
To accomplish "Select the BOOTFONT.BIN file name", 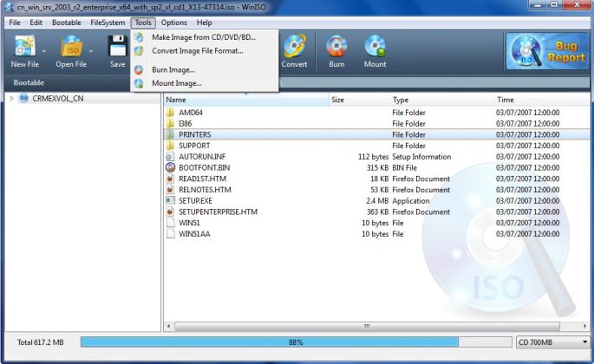I will coord(204,167).
